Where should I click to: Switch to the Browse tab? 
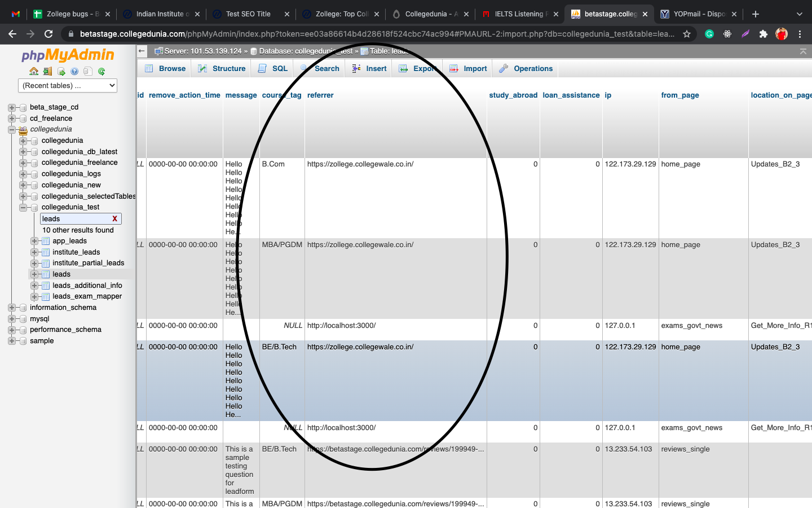click(165, 69)
